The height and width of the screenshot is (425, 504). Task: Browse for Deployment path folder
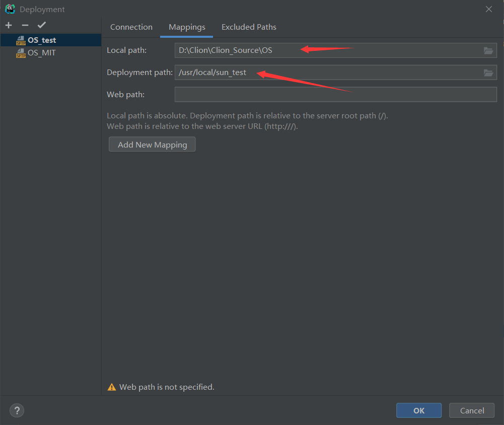point(488,73)
